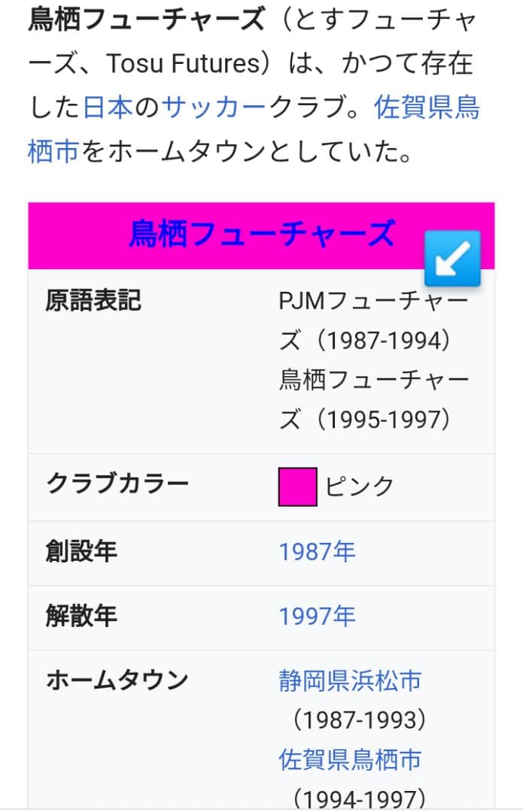
Task: Click the 解散年 row label
Action: click(81, 617)
